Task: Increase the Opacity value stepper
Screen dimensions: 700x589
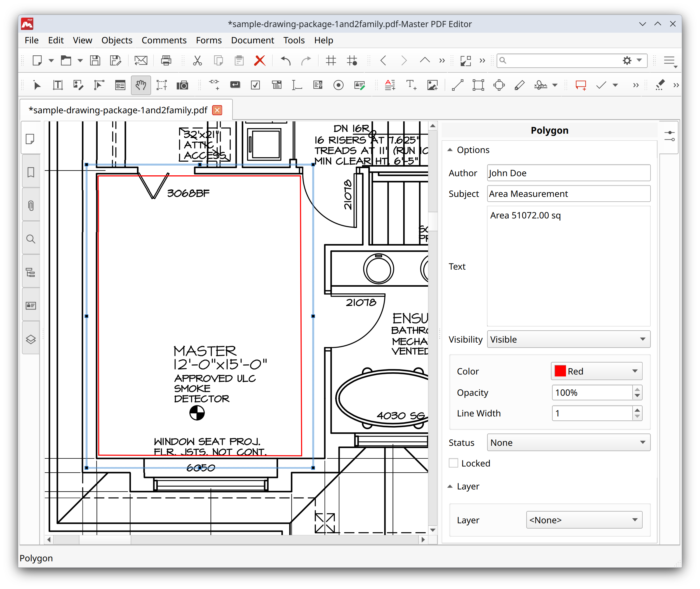Action: click(x=637, y=389)
